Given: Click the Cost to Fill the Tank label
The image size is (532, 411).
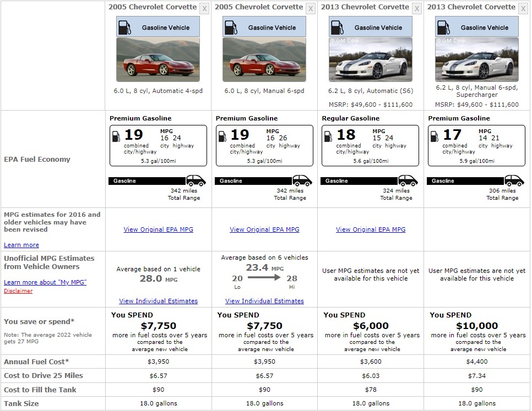Looking at the screenshot, I should coord(40,390).
